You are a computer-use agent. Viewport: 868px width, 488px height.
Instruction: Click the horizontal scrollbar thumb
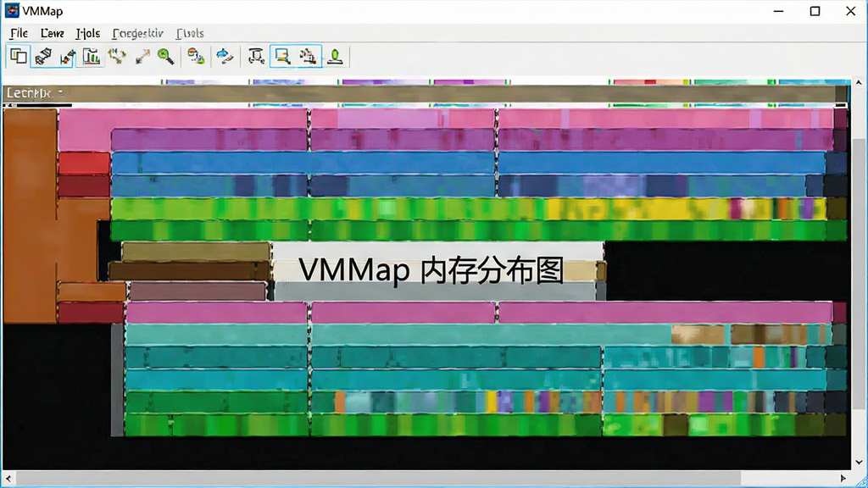377,478
